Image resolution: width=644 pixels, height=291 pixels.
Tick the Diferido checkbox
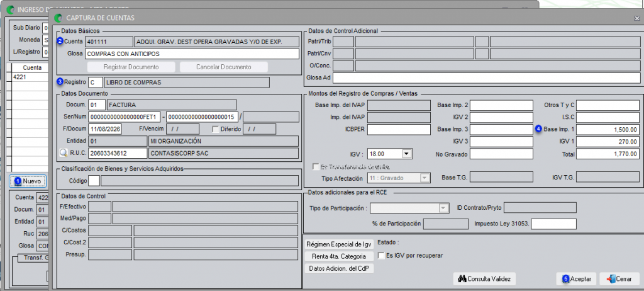(x=216, y=129)
